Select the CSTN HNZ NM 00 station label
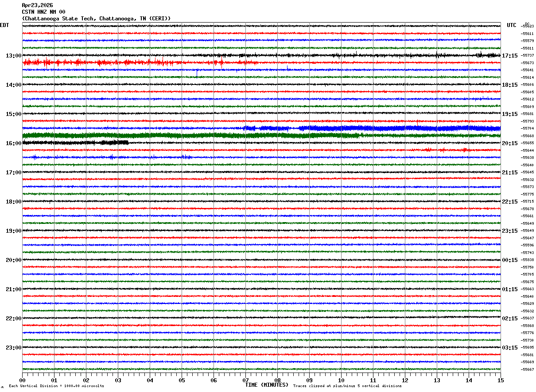This screenshot has width=536, height=392. pos(43,12)
